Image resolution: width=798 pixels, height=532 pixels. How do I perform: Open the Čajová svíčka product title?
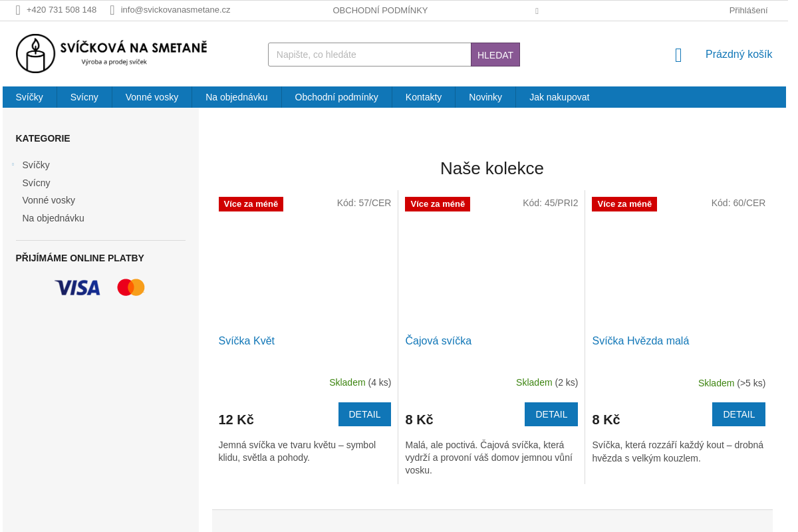[438, 341]
